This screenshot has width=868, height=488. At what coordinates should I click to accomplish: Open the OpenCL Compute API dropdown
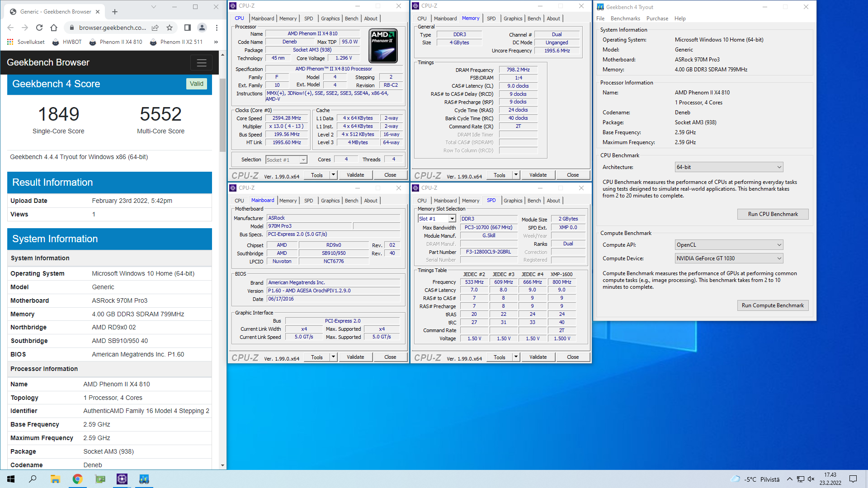pyautogui.click(x=729, y=245)
